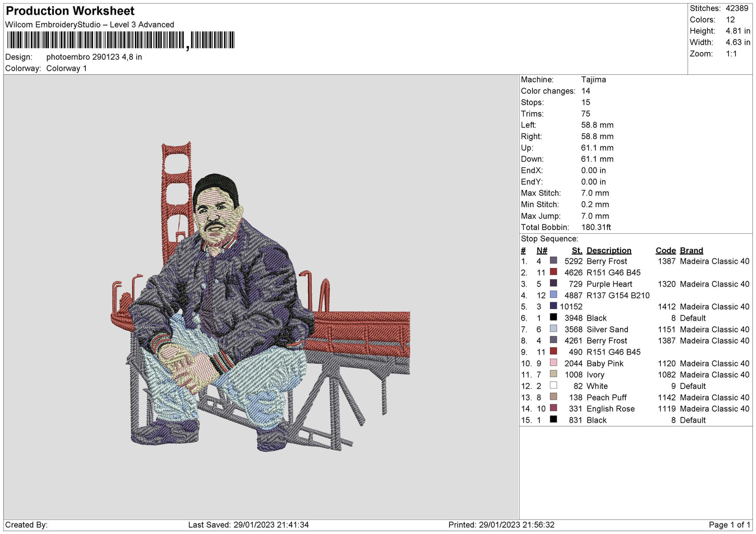Click the Production Worksheet title
This screenshot has width=756, height=534.
(x=70, y=11)
